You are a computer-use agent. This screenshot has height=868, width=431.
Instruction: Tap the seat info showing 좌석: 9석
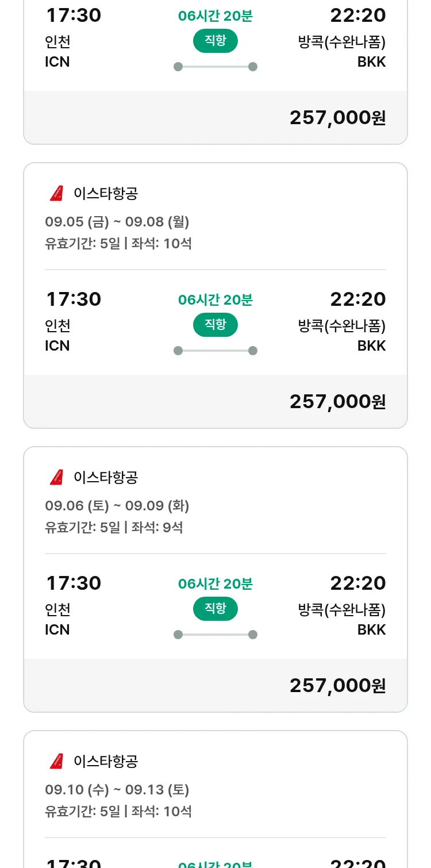157,528
